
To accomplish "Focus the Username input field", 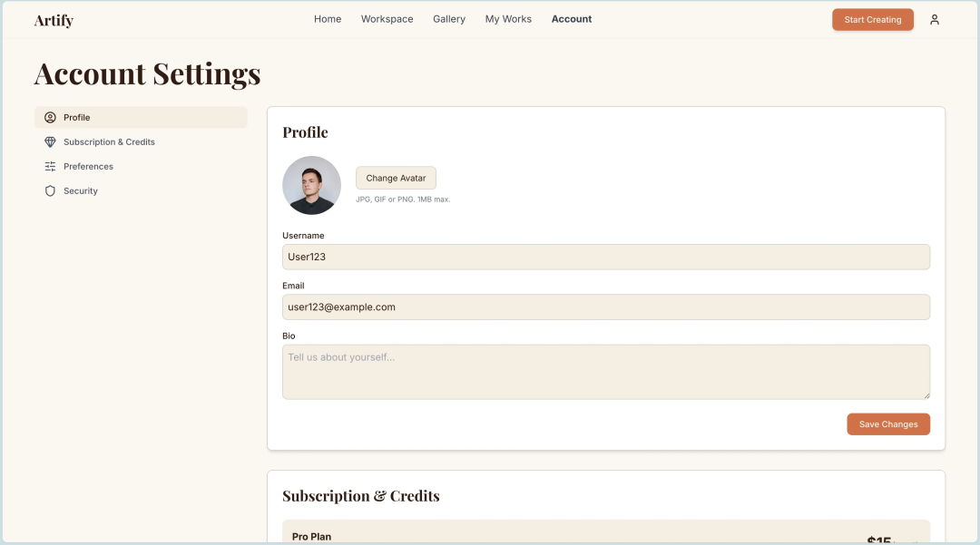I will point(605,257).
